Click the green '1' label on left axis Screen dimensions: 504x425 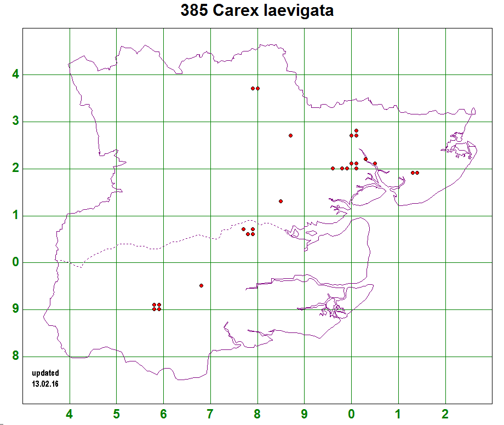16,216
